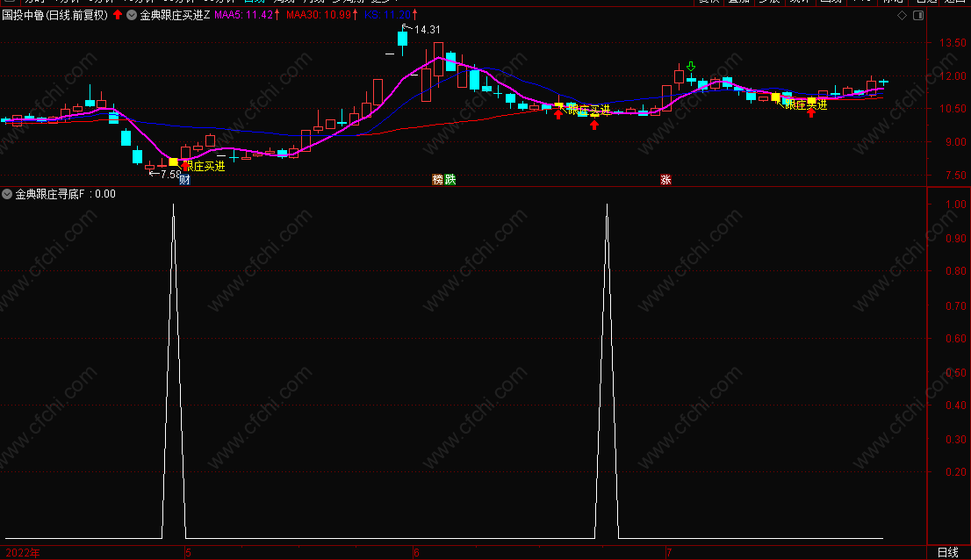Viewport: 971px width, 560px height.
Task: Click the red arrow under the April 跟庄买进 signal
Action: [185, 166]
